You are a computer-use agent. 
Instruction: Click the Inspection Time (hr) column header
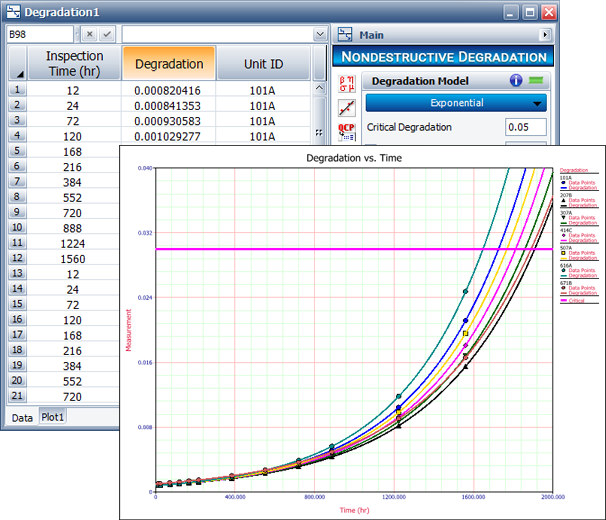pyautogui.click(x=75, y=64)
